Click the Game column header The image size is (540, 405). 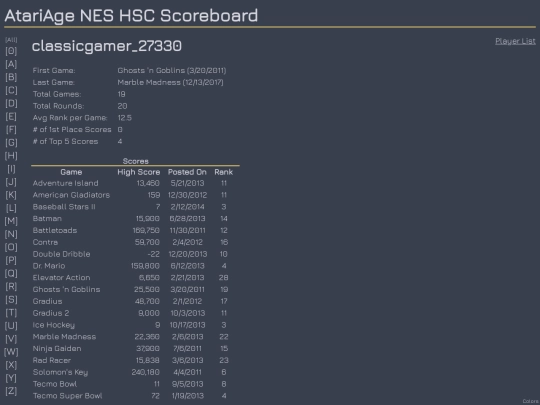coord(71,172)
